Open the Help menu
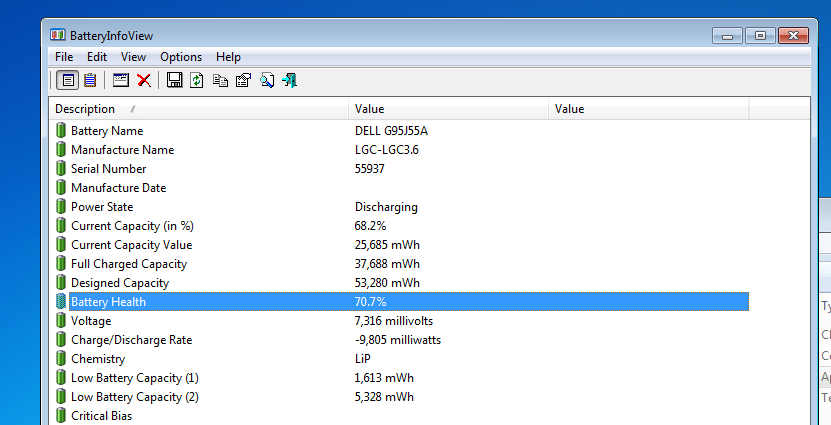The image size is (831, 425). 228,57
